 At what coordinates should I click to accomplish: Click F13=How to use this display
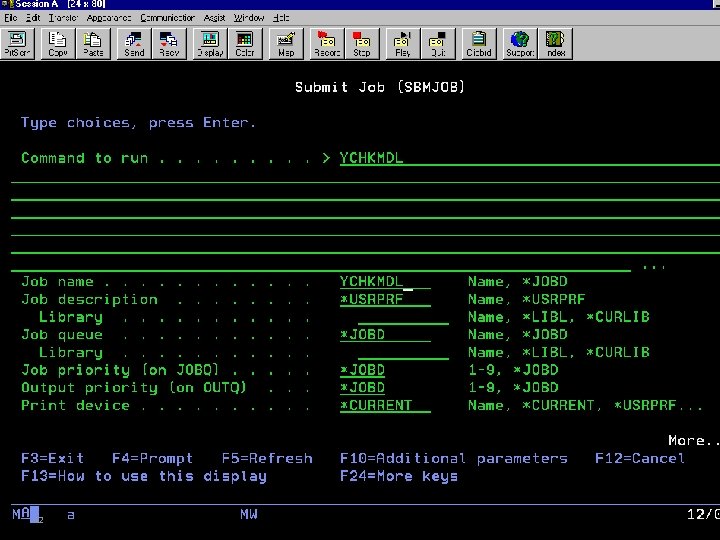click(x=144, y=476)
